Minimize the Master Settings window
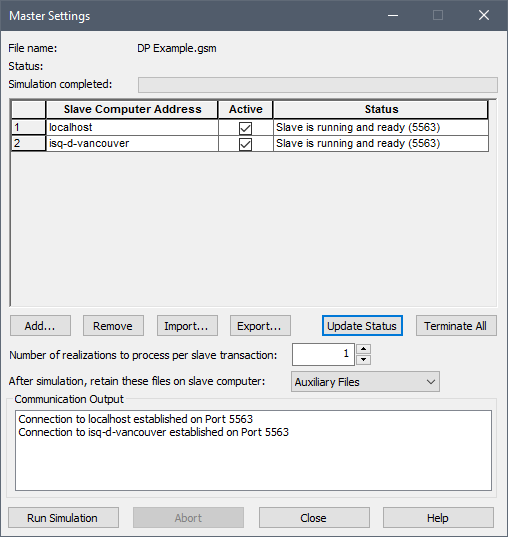The width and height of the screenshot is (508, 537). (393, 15)
